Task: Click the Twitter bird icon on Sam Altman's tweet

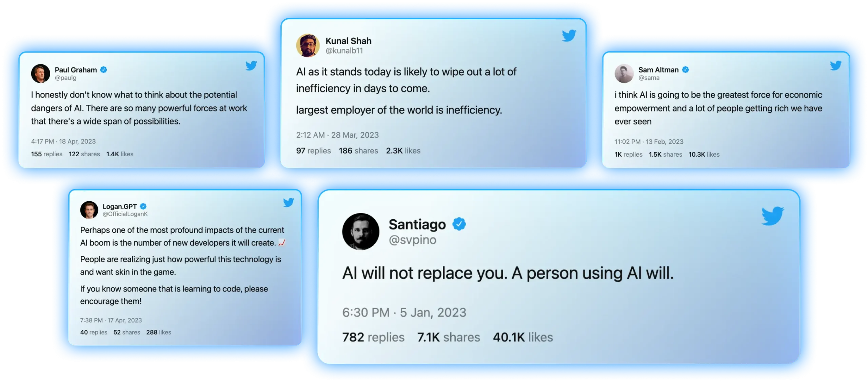Action: 835,65
